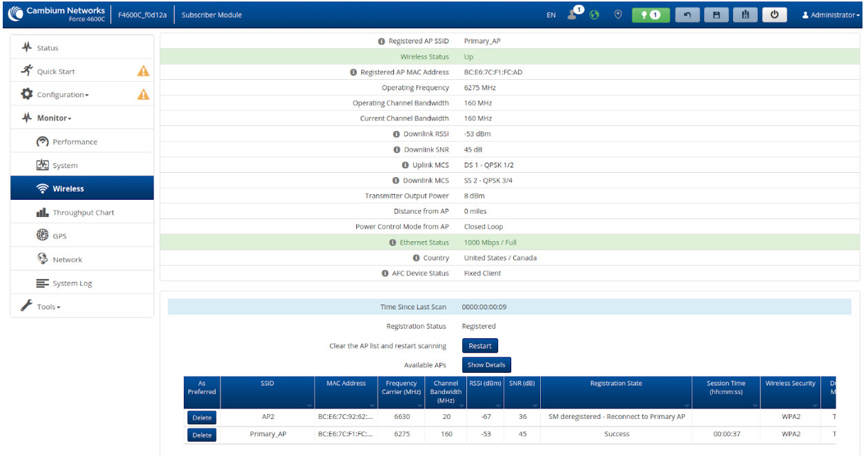The width and height of the screenshot is (868, 463).
Task: Click the GPS location pin icon in header
Action: click(618, 14)
